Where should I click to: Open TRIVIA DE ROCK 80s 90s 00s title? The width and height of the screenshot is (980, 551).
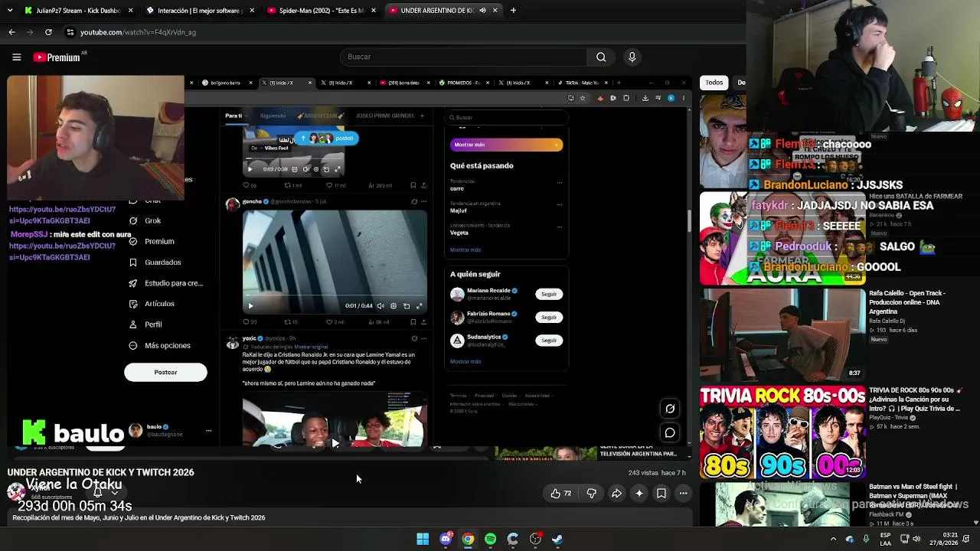pyautogui.click(x=915, y=399)
